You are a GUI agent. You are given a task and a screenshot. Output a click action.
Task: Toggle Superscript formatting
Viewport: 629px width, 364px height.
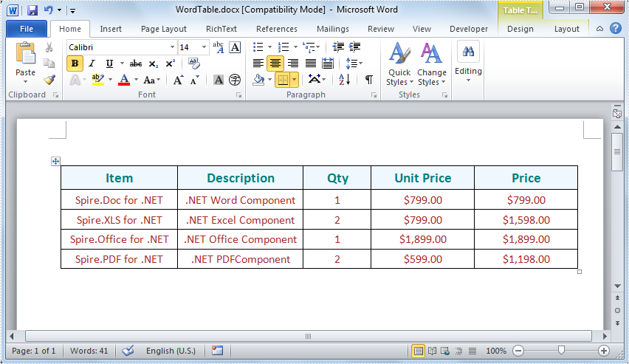pyautogui.click(x=171, y=63)
